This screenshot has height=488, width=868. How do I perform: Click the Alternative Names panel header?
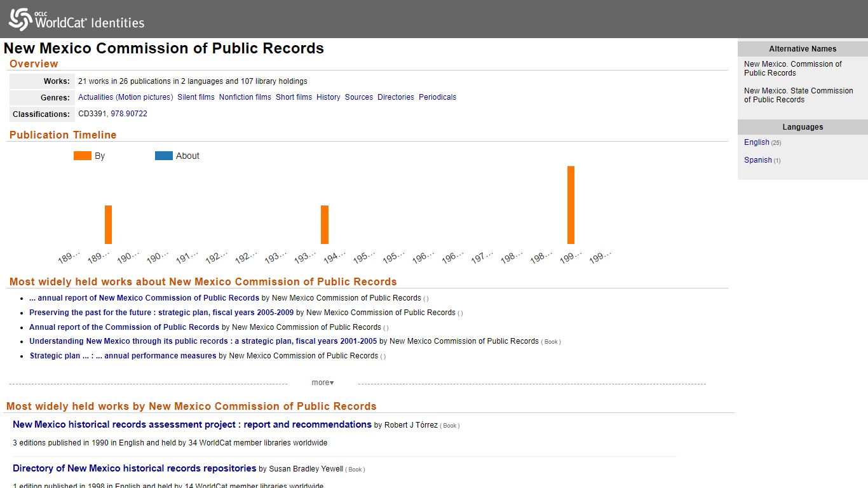pos(803,49)
